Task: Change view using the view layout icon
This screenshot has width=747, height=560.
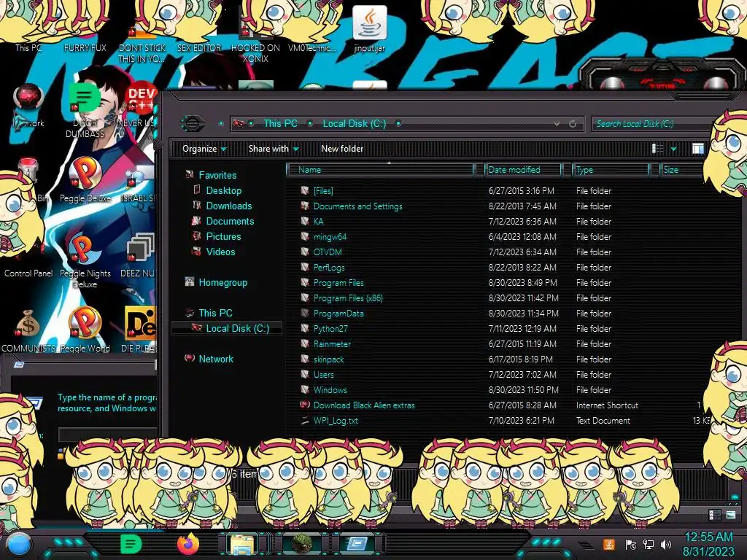Action: [x=657, y=149]
